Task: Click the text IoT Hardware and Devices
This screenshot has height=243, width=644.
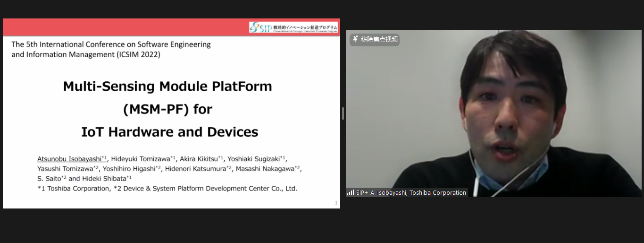Action: (170, 132)
